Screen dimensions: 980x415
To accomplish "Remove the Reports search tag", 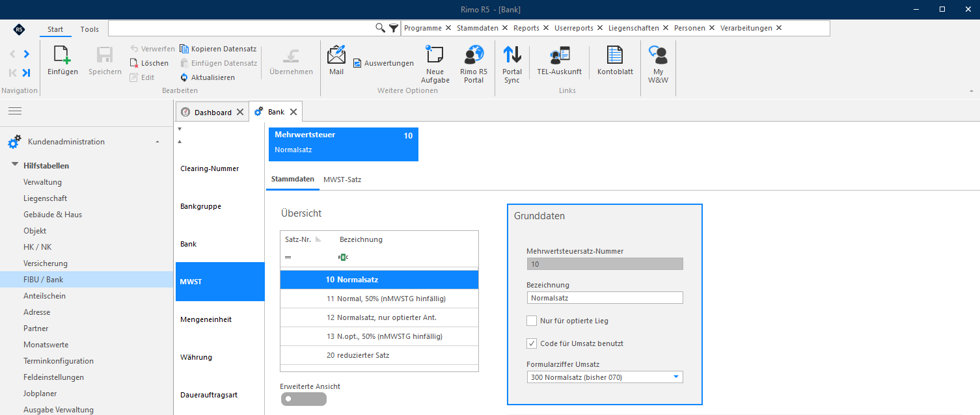I will pos(545,28).
